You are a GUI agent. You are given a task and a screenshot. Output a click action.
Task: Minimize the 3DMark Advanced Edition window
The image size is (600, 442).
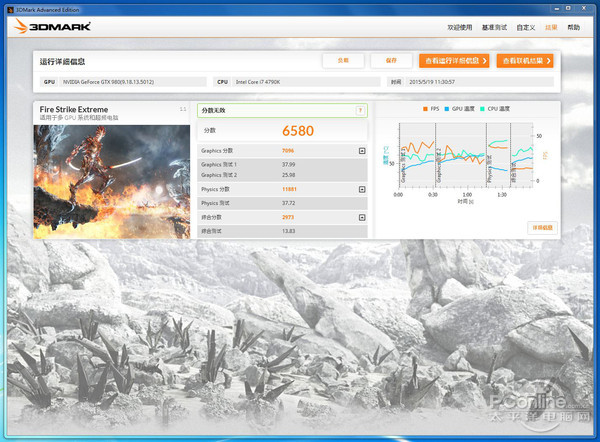point(557,8)
